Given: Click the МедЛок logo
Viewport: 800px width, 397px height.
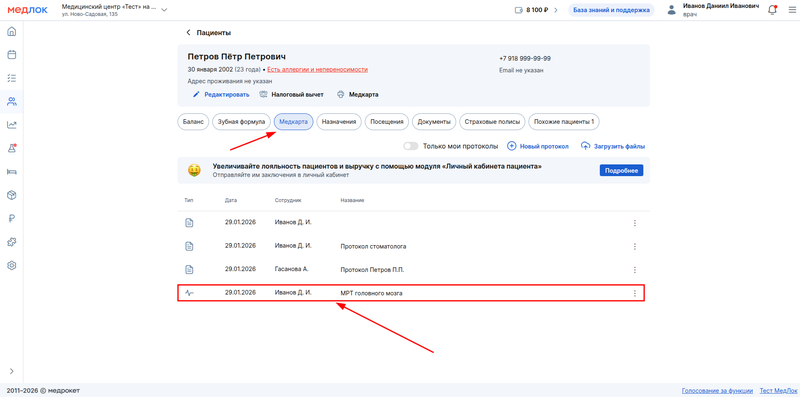Looking at the screenshot, I should pos(28,10).
